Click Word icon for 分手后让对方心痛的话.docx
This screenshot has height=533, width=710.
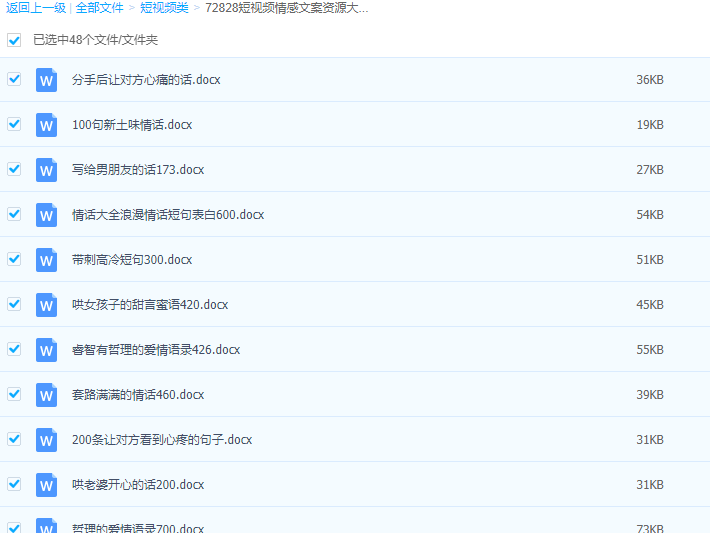coord(46,80)
